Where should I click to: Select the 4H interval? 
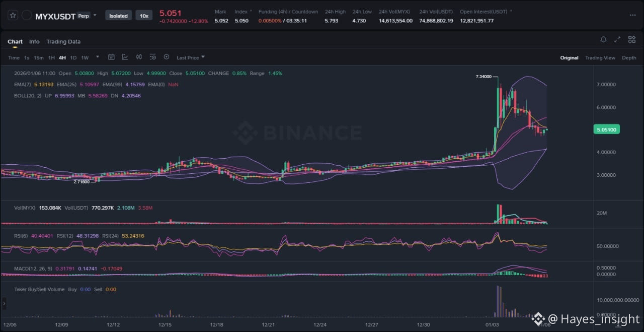tap(62, 58)
